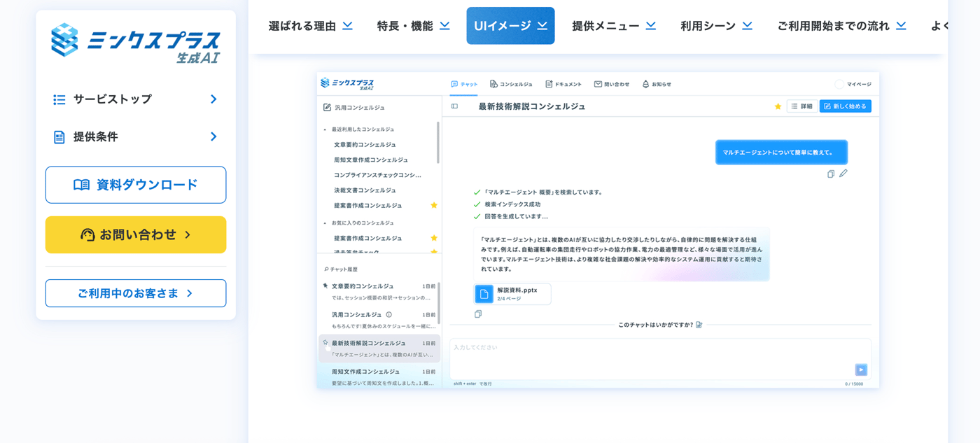Open the ご利用中のお客さま link
This screenshot has width=980, height=443.
click(136, 293)
